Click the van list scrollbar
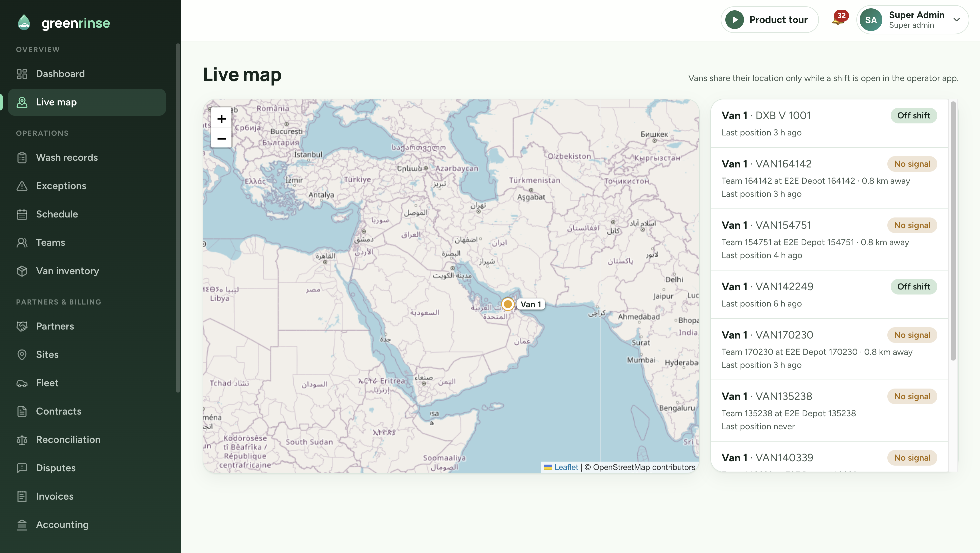Screen dimensions: 980x553 953,230
